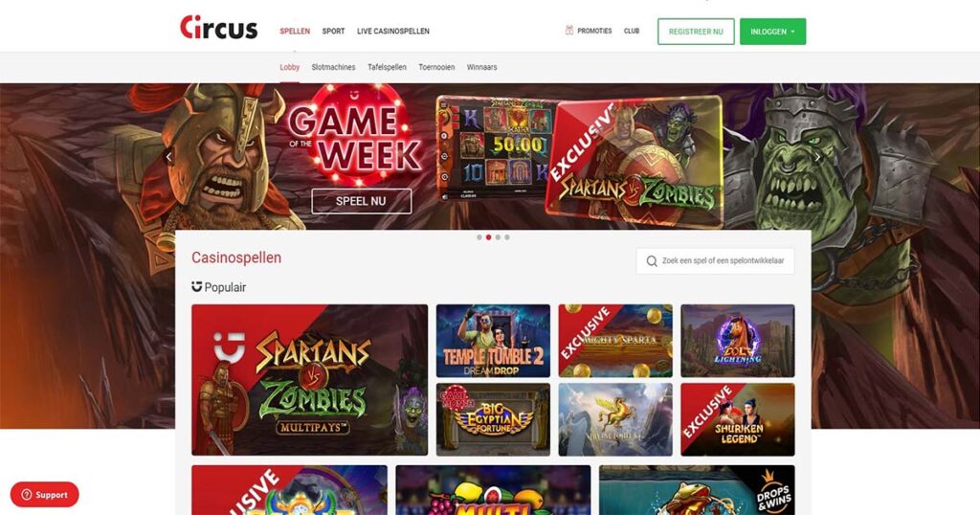Show the previous carousel banner

click(168, 156)
